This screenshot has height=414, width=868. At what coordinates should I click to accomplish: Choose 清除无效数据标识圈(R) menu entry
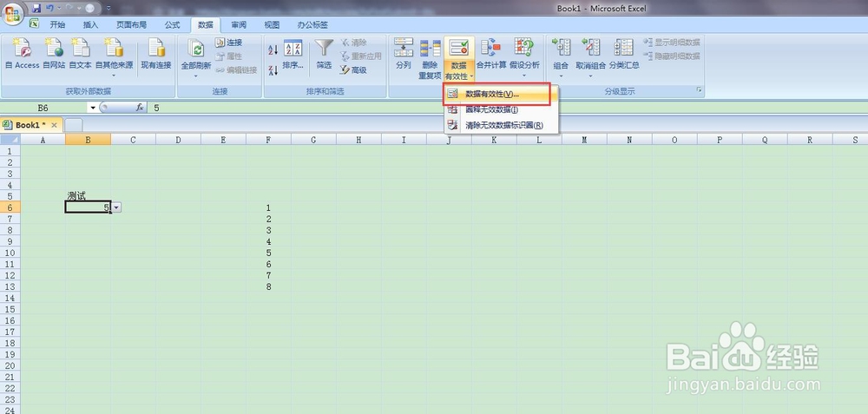click(x=501, y=126)
